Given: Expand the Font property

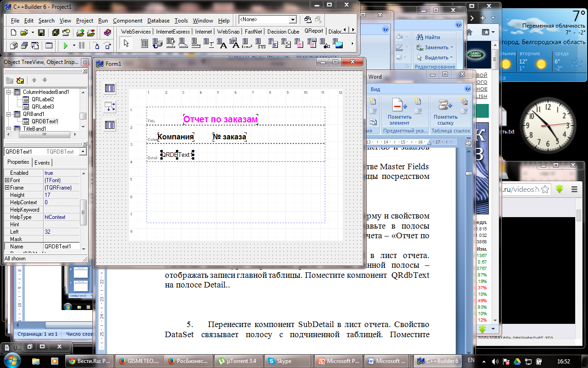Looking at the screenshot, I should (7, 180).
